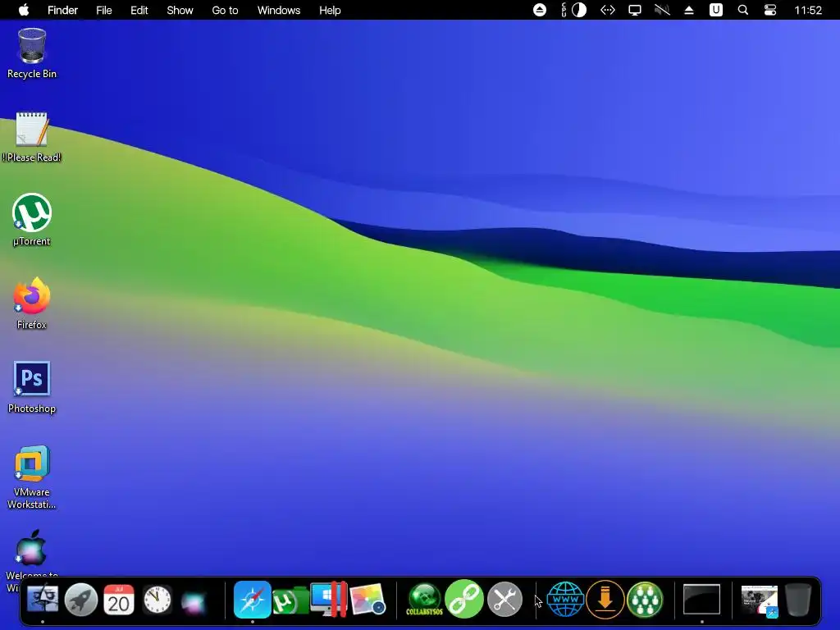Image resolution: width=840 pixels, height=630 pixels.
Task: Open Spotlight search magnifier icon
Action: pos(743,10)
